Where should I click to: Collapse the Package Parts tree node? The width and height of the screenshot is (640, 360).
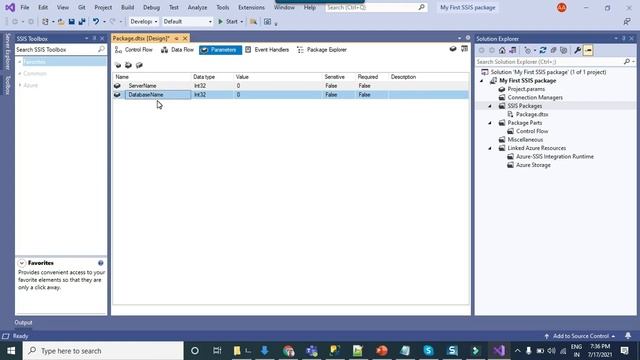coord(490,123)
